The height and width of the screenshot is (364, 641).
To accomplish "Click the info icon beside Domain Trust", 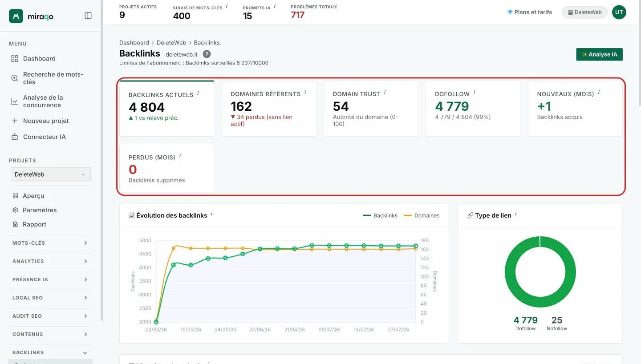I will (x=385, y=93).
